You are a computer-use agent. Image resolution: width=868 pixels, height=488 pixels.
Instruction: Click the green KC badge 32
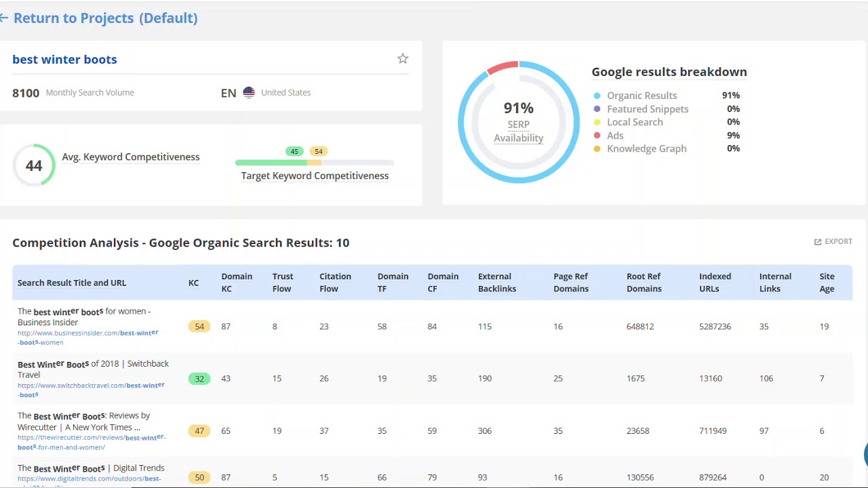coord(199,379)
